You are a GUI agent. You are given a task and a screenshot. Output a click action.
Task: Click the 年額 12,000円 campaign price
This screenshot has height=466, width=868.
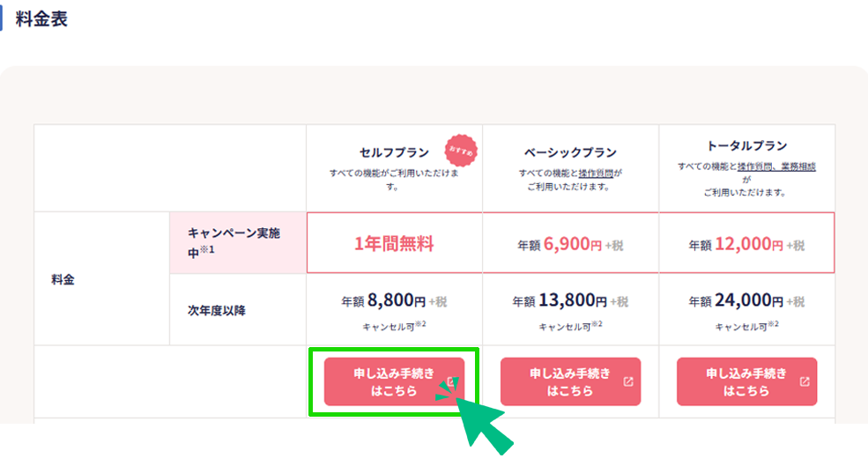pyautogui.click(x=746, y=244)
